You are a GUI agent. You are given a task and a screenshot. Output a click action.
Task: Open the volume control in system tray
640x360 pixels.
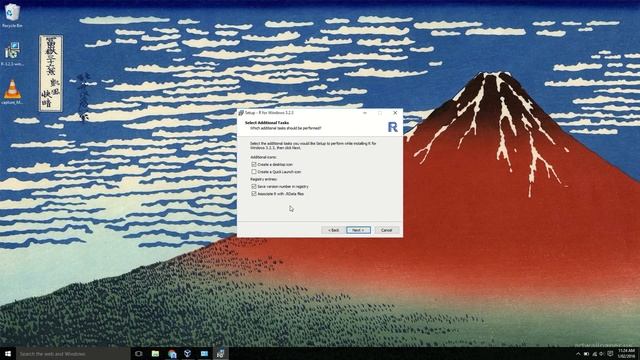[x=602, y=354]
